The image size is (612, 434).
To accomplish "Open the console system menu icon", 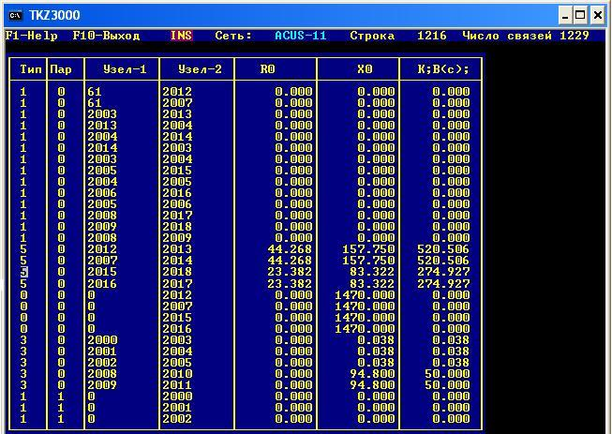I will (x=16, y=15).
